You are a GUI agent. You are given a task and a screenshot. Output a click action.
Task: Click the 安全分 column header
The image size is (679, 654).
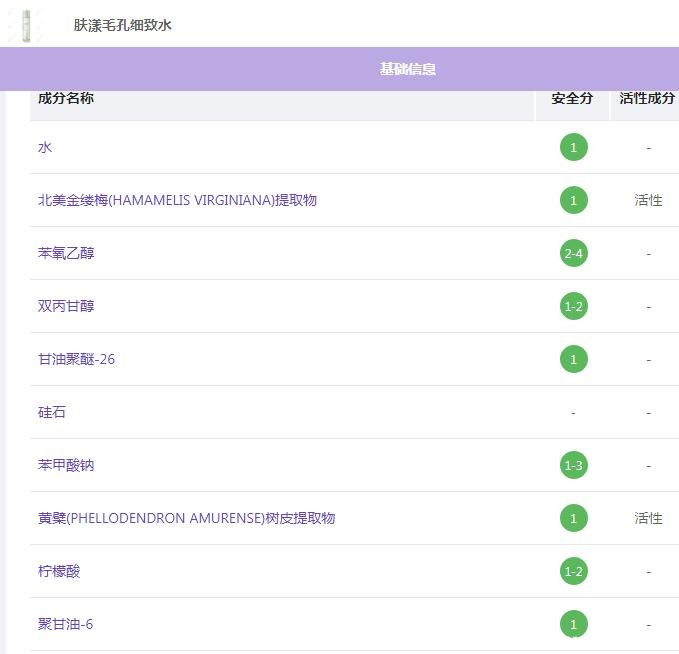572,99
